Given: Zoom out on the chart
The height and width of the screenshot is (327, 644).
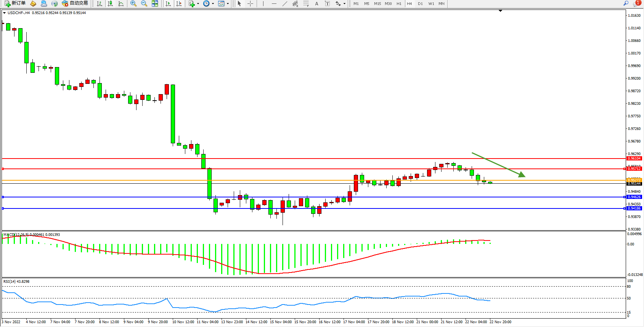Looking at the screenshot, I should pos(144,3).
